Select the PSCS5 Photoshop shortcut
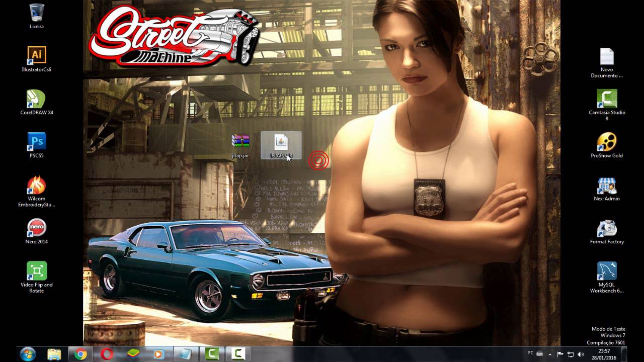 pyautogui.click(x=37, y=145)
